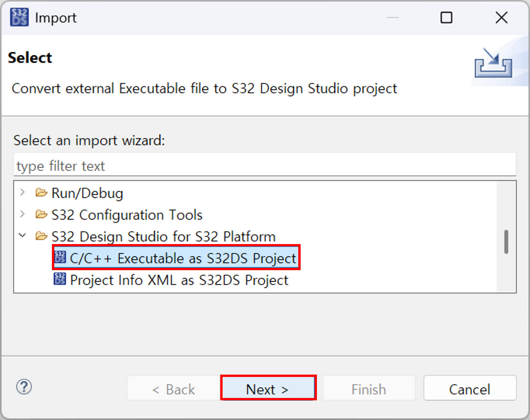Select C/C++ Executable as S32DS Project
This screenshot has width=530, height=420.
183,259
